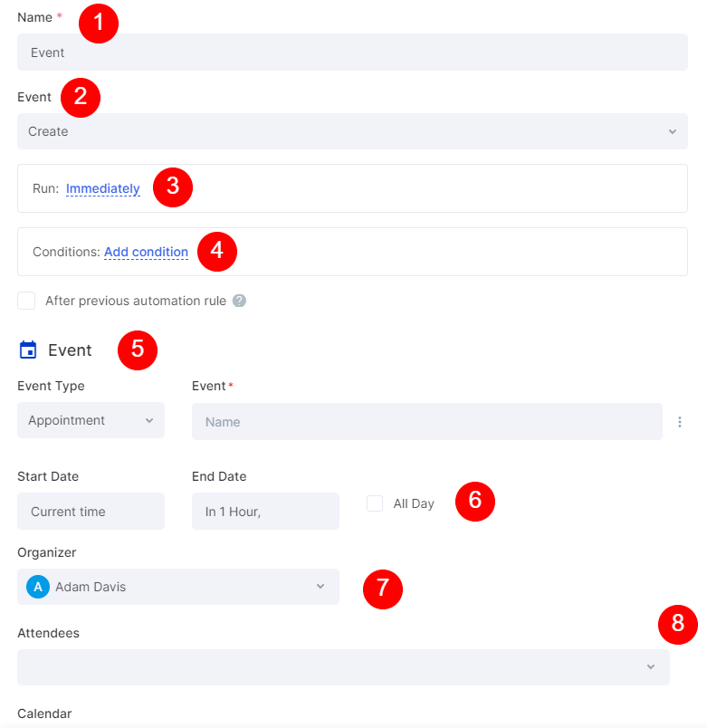Click the red annotation marker 1
This screenshot has width=707, height=728.
coord(99,24)
